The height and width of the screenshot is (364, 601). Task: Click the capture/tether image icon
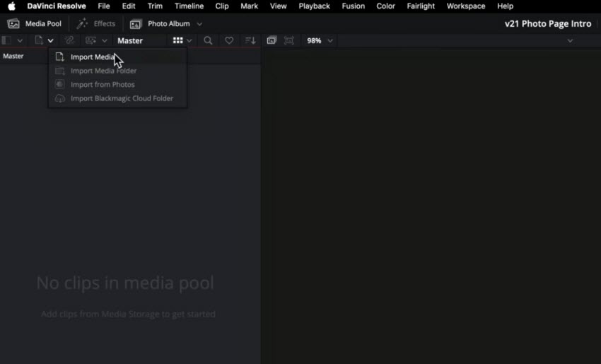click(91, 40)
